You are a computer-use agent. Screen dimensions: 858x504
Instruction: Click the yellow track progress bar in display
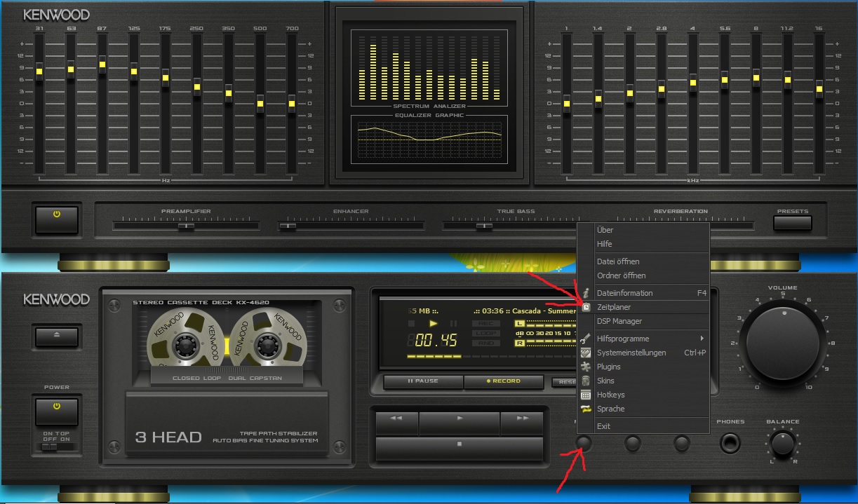(x=434, y=357)
